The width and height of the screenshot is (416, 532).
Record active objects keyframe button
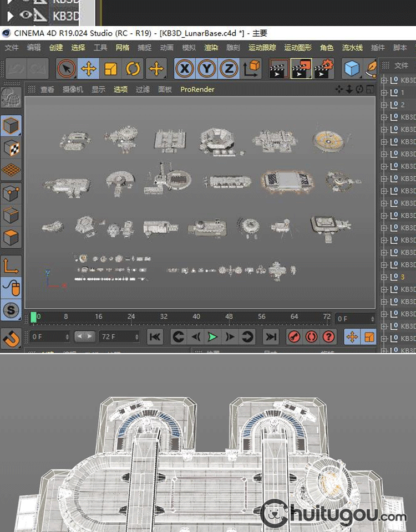[294, 337]
